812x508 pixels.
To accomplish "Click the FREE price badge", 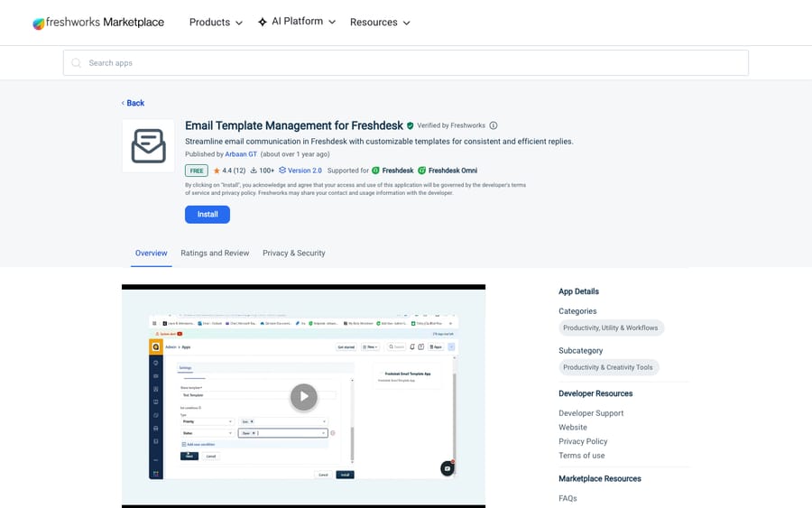I will tap(197, 171).
